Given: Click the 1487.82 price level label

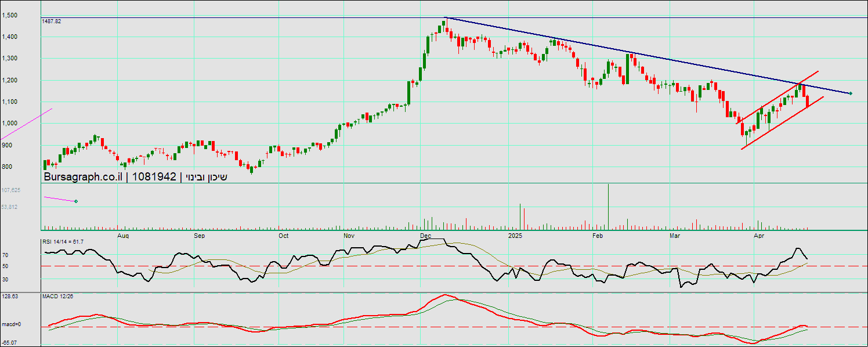Looking at the screenshot, I should [52, 21].
